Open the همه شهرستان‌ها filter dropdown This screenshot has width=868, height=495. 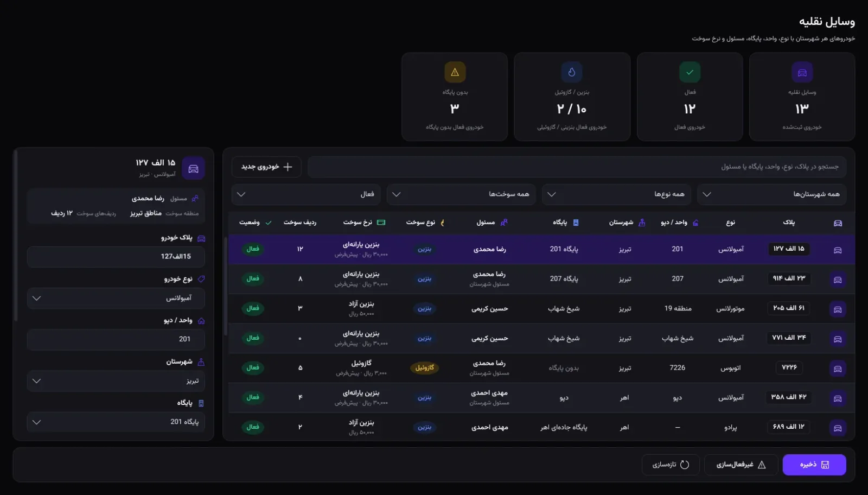771,194
